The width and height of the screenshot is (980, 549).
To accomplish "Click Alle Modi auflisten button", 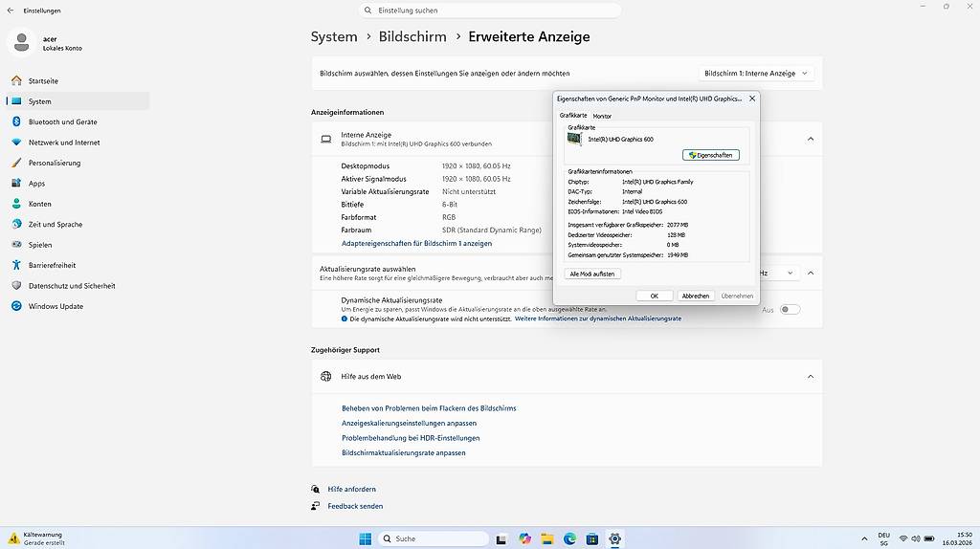I will [591, 274].
